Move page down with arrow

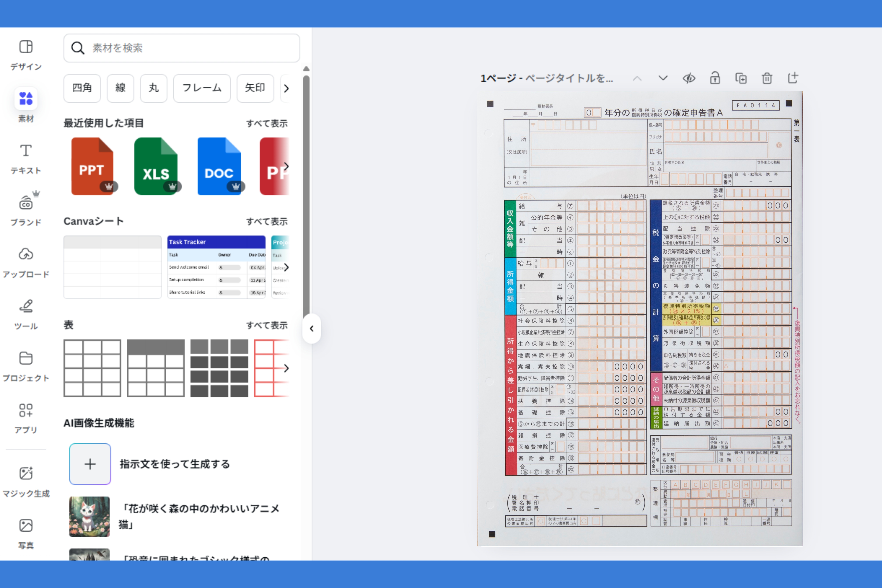coord(663,78)
